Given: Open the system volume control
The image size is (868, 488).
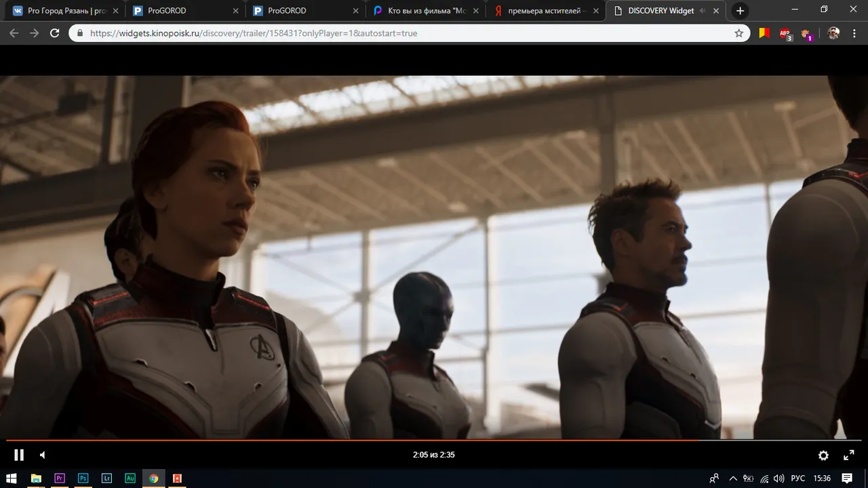Looking at the screenshot, I should [x=779, y=478].
